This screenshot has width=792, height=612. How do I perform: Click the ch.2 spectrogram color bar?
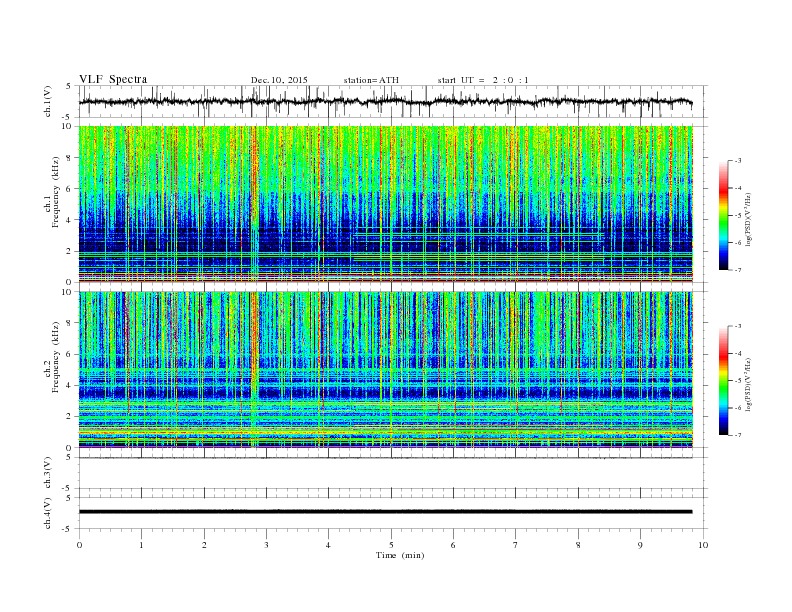pos(723,380)
